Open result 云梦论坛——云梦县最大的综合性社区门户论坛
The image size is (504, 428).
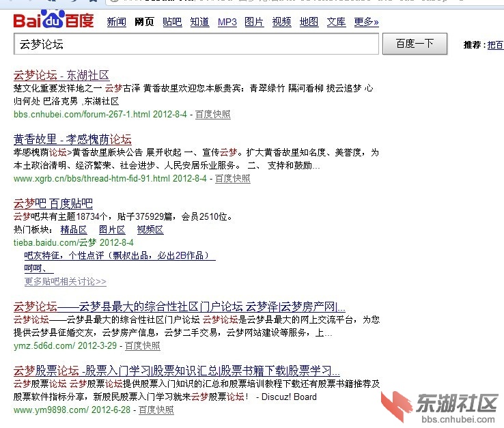click(180, 306)
